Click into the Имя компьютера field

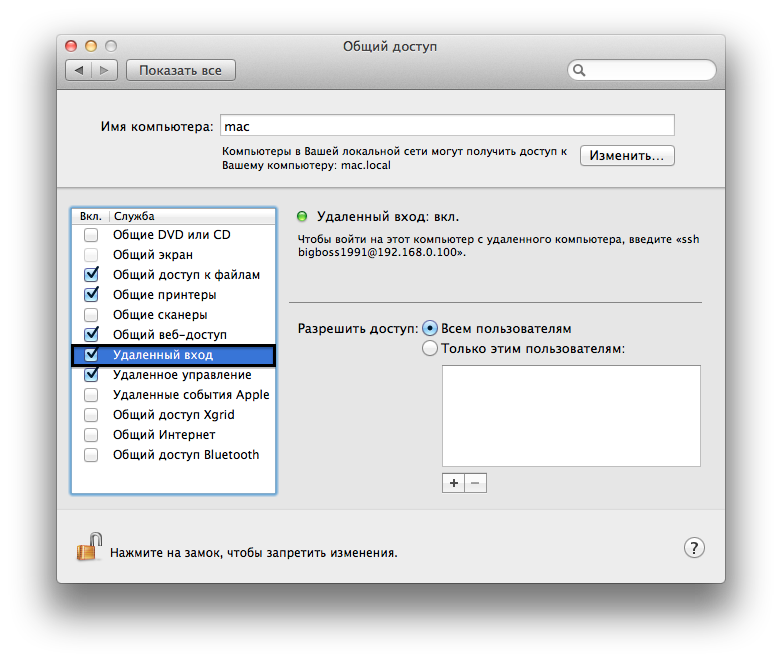(447, 125)
